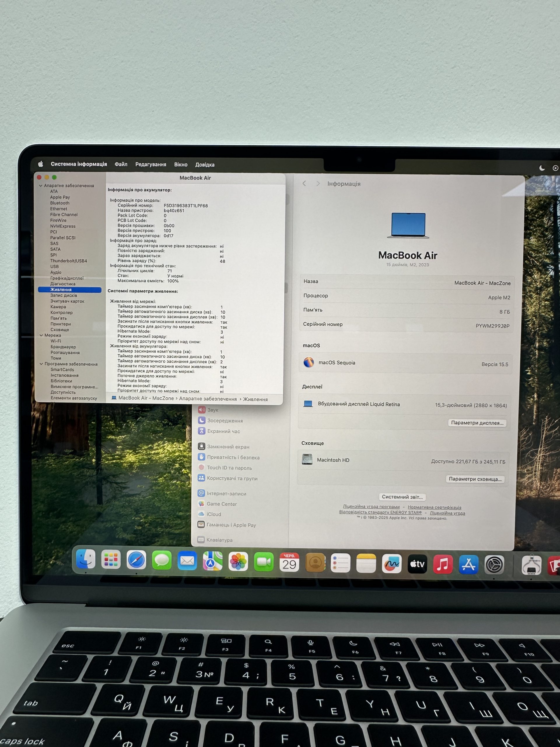
Task: Open Зосередження settings in sidebar
Action: [x=220, y=420]
